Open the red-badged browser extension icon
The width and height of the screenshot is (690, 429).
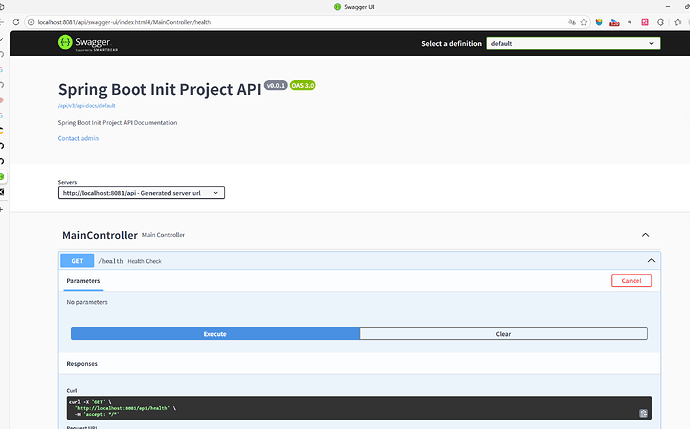614,22
